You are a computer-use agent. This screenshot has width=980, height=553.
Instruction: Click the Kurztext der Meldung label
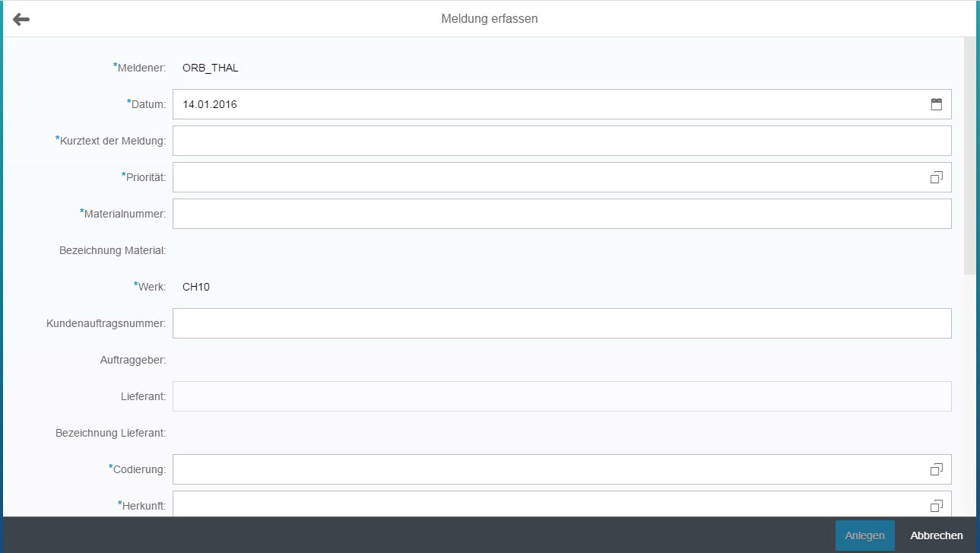[111, 141]
